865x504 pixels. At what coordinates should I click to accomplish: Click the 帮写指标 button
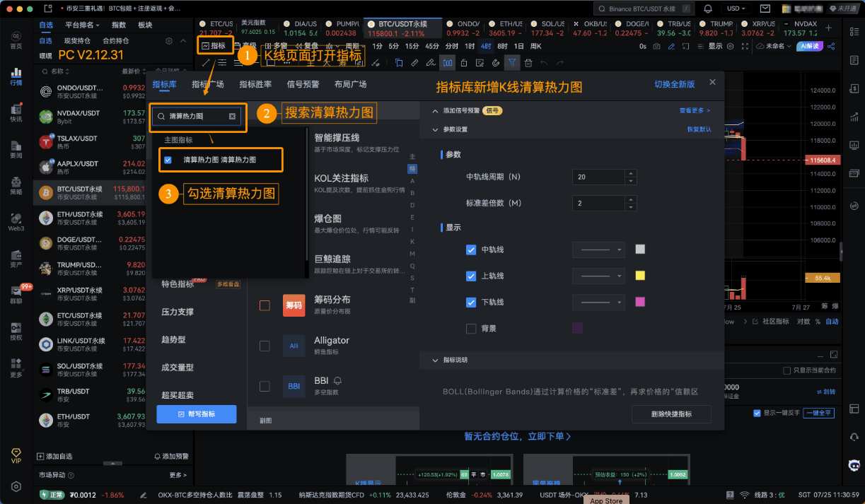tap(197, 414)
